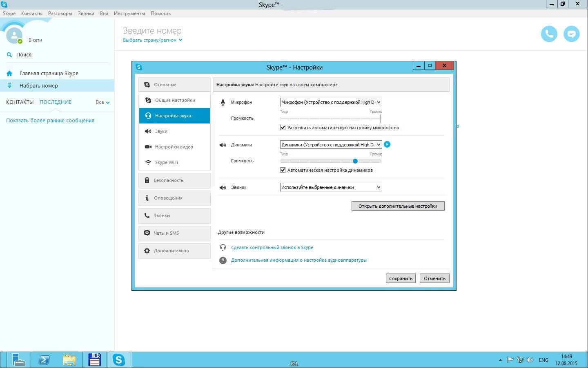
Task: Open Skype from the Windows taskbar
Action: point(119,360)
